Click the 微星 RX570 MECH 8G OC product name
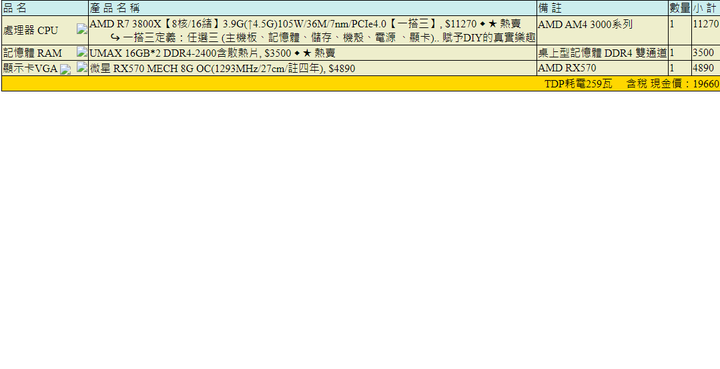720x369 pixels. (x=222, y=69)
